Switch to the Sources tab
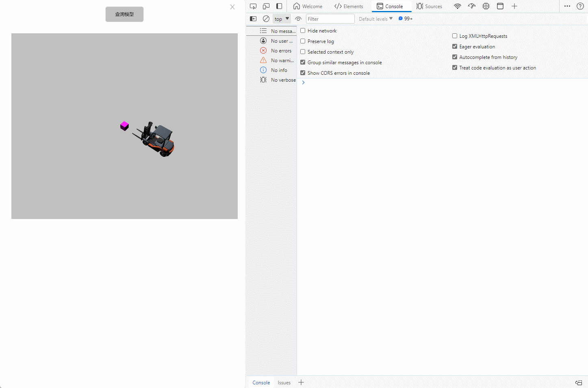 tap(429, 6)
